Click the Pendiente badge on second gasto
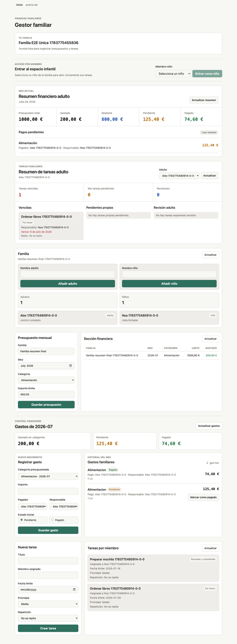 pos(115,490)
